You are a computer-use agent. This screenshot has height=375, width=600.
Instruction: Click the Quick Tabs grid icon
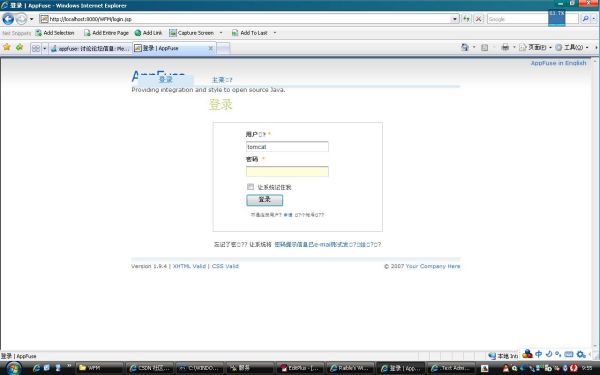pos(36,48)
